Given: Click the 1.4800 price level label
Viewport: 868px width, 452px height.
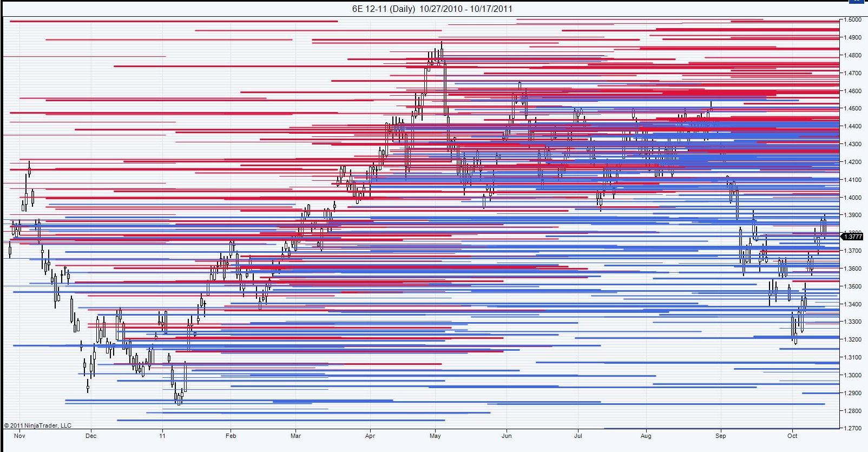Looking at the screenshot, I should tap(853, 56).
